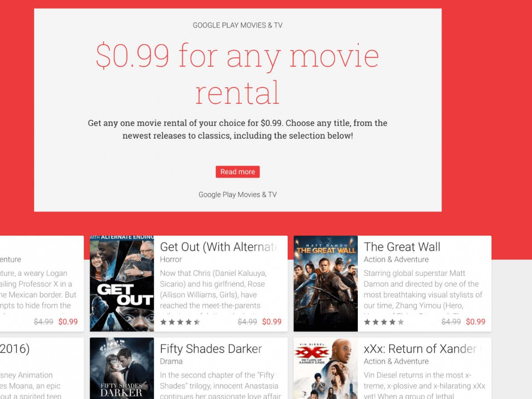This screenshot has height=399, width=532.
Task: Open The Great Wall movie poster
Action: (326, 284)
